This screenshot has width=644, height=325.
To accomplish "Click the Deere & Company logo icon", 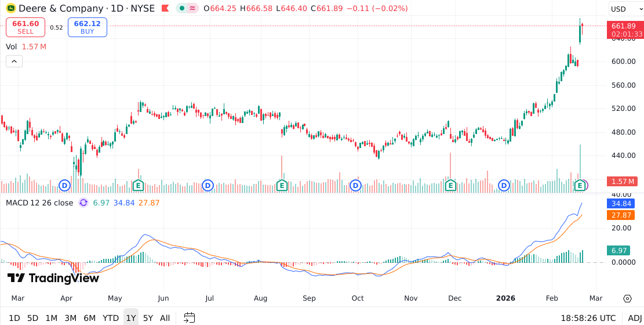I will tap(10, 9).
